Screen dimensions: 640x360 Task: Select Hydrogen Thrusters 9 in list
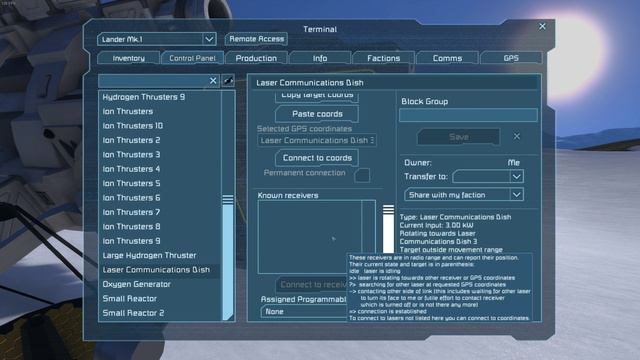click(159, 97)
